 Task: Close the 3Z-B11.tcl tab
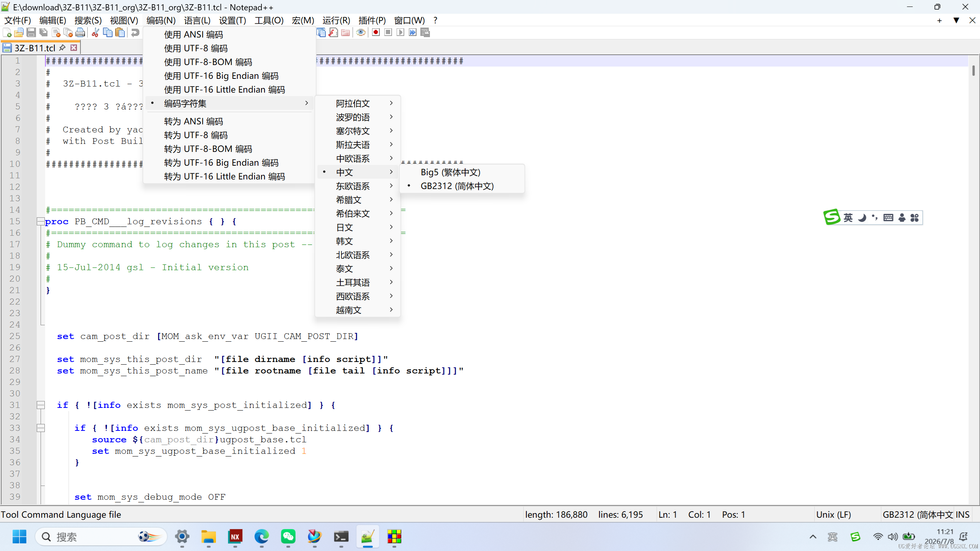pyautogui.click(x=74, y=47)
